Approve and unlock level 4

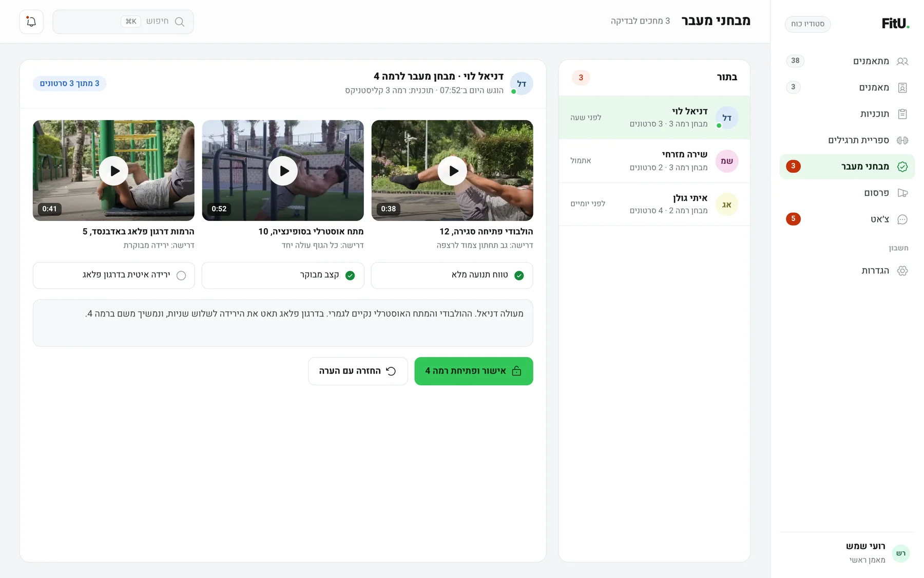click(473, 371)
